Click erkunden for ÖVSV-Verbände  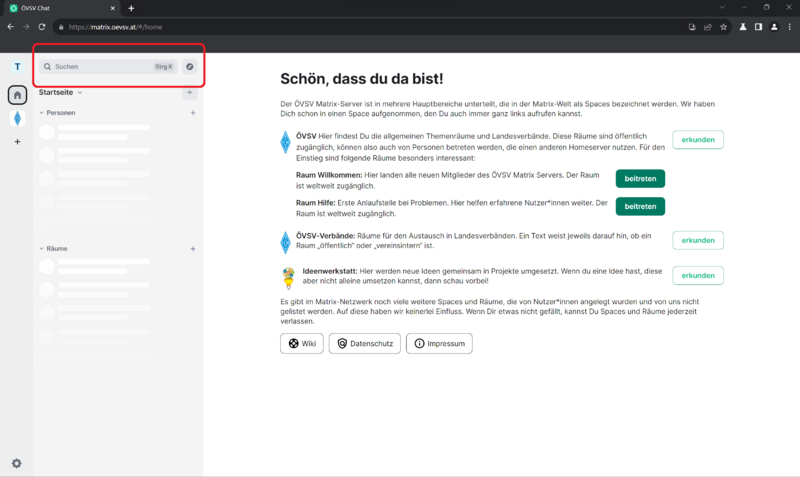click(698, 240)
